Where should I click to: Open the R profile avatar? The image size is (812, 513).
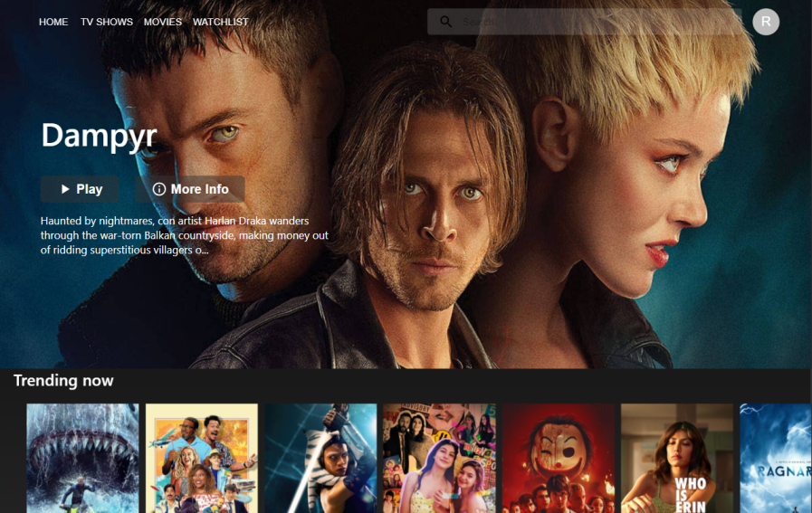point(766,22)
